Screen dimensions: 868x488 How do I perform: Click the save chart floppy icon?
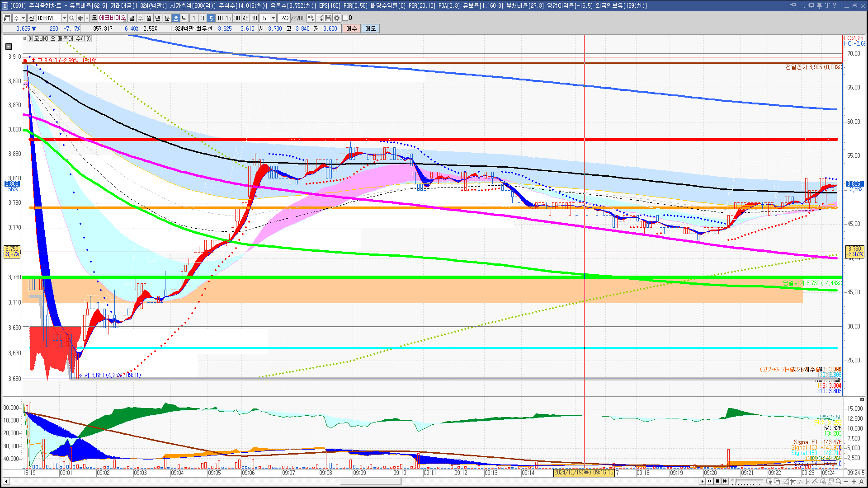coord(328,18)
